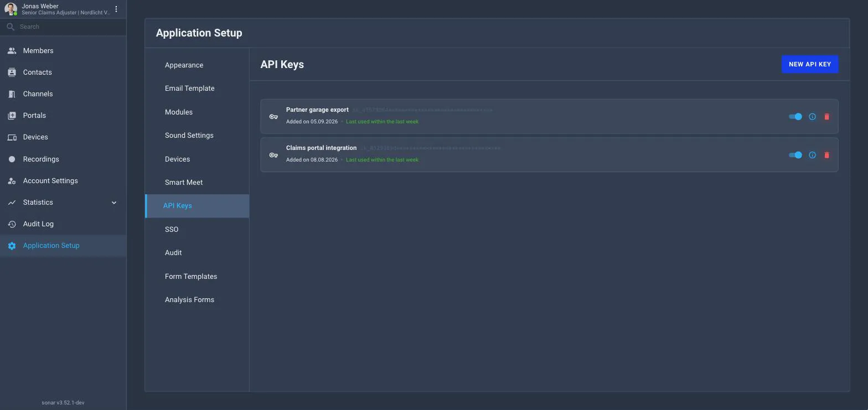Click the Recordings dot icon
Viewport: 868px width, 410px height.
pos(12,159)
